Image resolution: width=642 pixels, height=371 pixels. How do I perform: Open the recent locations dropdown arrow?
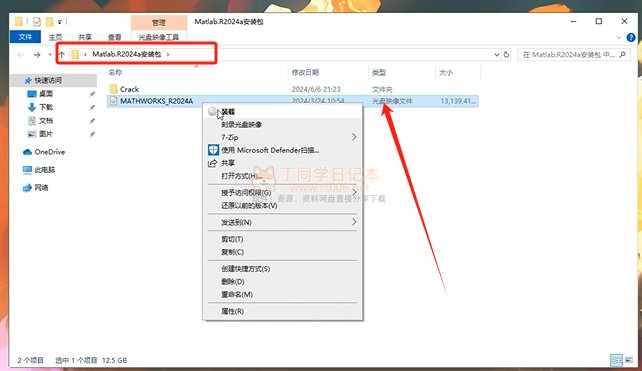pos(50,54)
